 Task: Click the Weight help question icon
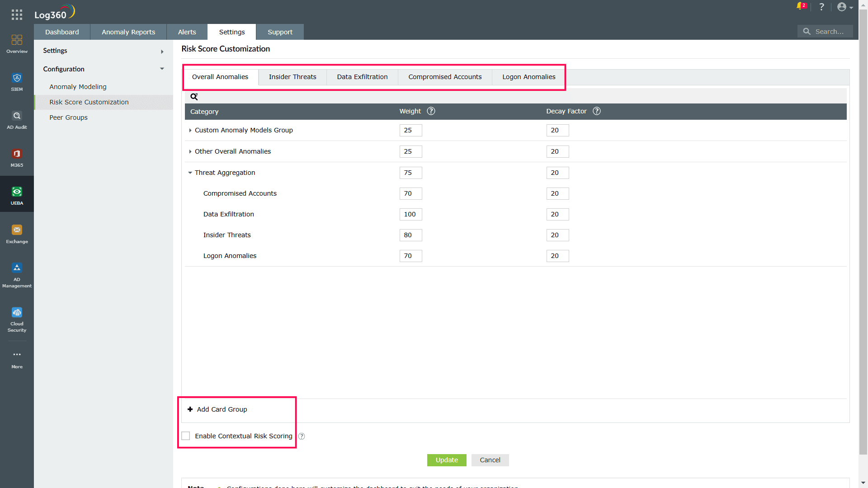431,111
